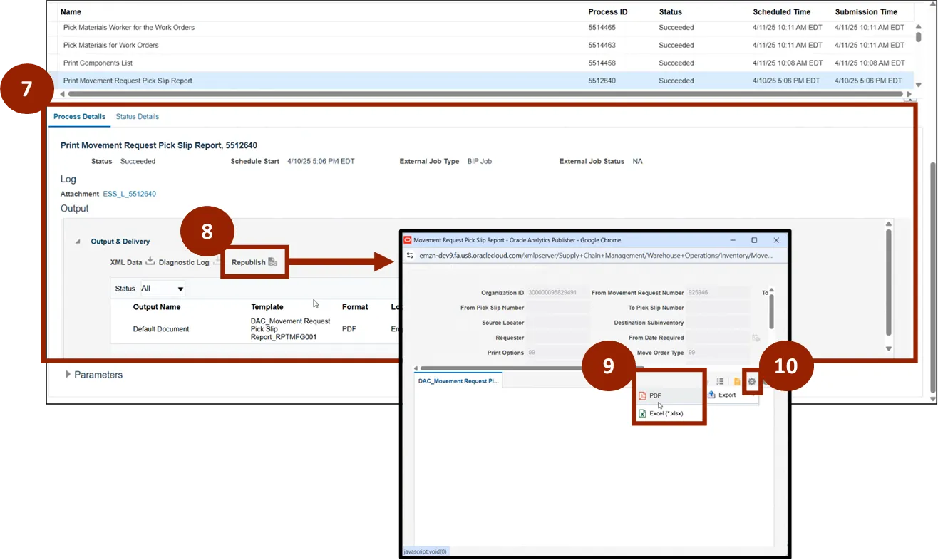Click the Excel (*.xlsx) icon in the format menu
This screenshot has height=560, width=938.
pos(641,413)
